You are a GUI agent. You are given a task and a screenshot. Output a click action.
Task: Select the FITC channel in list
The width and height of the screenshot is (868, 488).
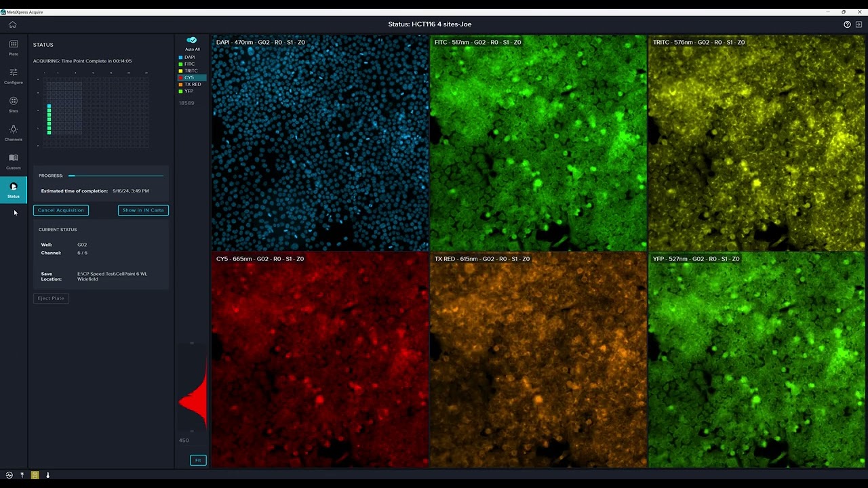[192, 64]
